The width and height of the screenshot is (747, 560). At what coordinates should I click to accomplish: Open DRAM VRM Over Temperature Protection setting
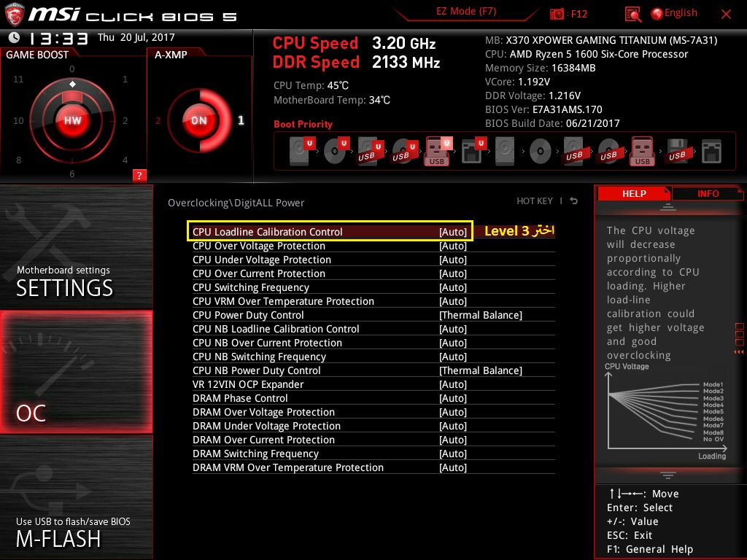(x=373, y=467)
